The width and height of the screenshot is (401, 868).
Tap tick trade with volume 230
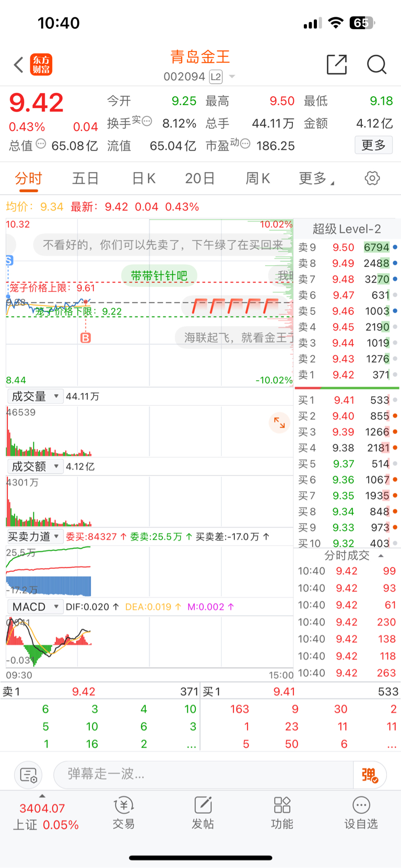click(x=347, y=622)
